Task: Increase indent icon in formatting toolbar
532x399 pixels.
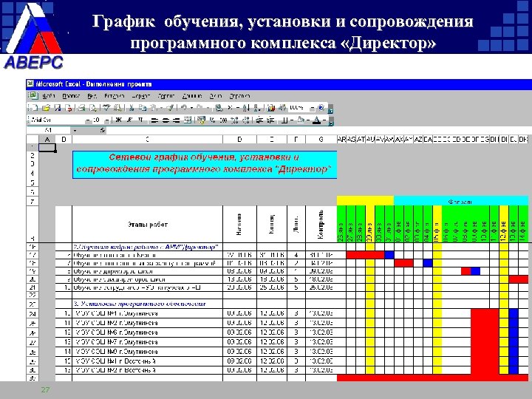Action: pyautogui.click(x=270, y=120)
